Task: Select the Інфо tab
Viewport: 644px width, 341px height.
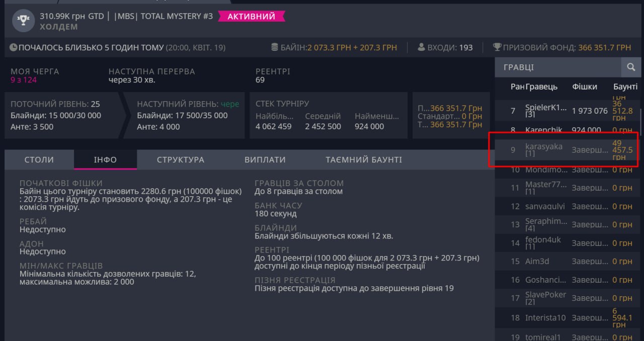Action: pyautogui.click(x=105, y=159)
